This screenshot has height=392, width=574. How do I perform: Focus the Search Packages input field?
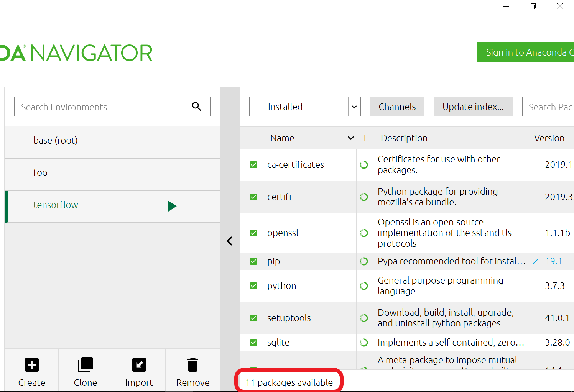click(548, 107)
